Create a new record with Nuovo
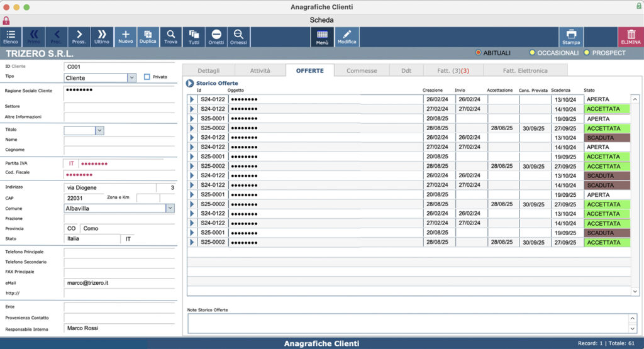This screenshot has width=644, height=349. tap(125, 37)
